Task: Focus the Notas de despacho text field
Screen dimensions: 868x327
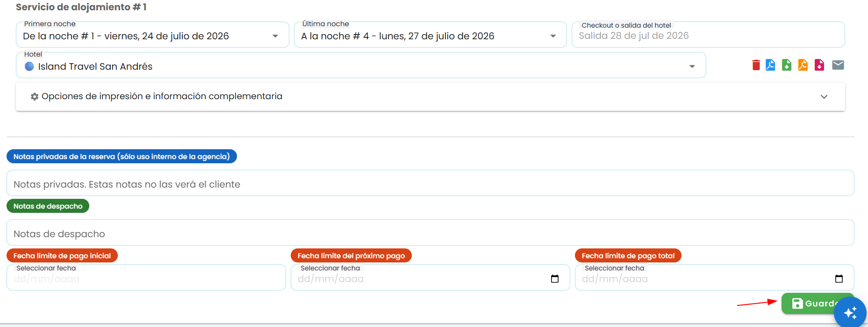Action: coord(430,233)
